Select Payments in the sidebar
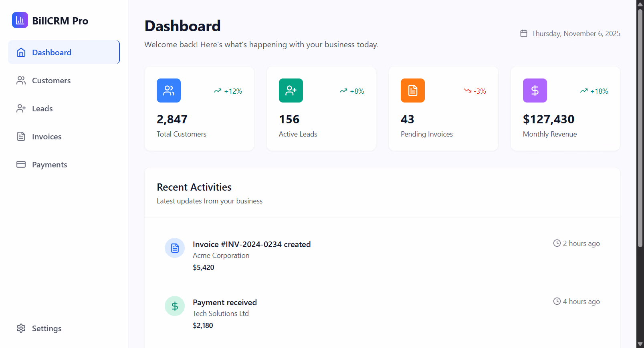The image size is (644, 348). coord(49,165)
